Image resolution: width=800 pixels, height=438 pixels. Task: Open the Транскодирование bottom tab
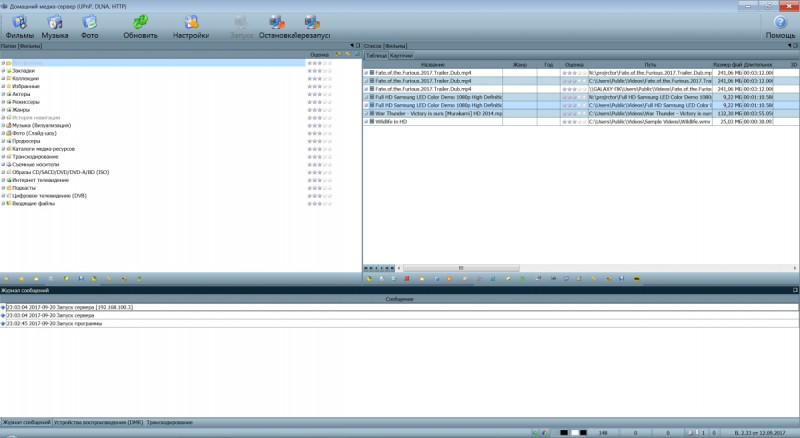pyautogui.click(x=170, y=423)
